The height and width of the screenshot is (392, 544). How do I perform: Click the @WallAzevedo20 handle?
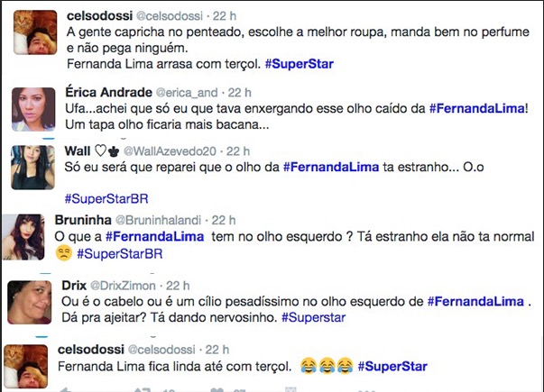click(x=170, y=150)
